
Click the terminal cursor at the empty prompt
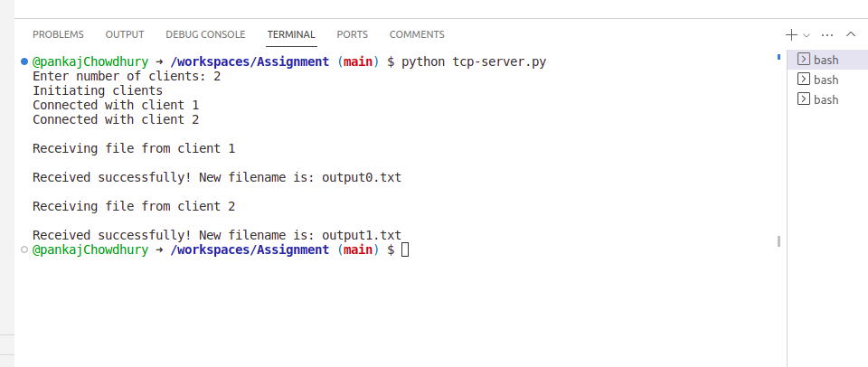point(405,249)
